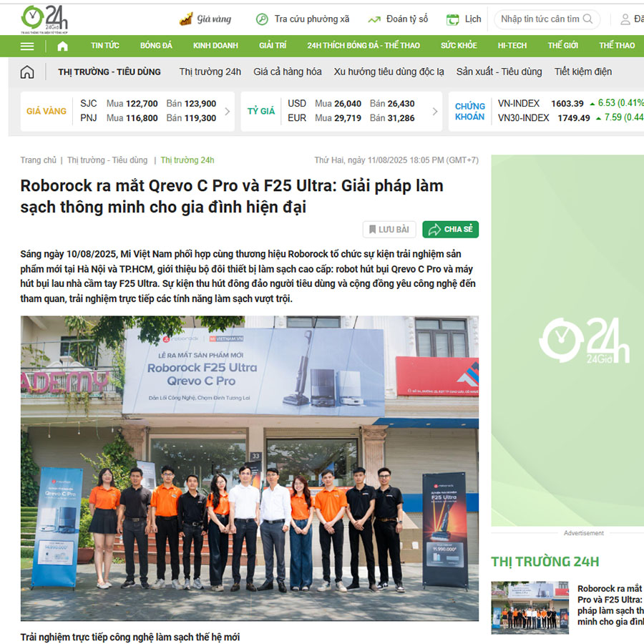
Task: Open the Bóng đá menu
Action: coord(156,46)
